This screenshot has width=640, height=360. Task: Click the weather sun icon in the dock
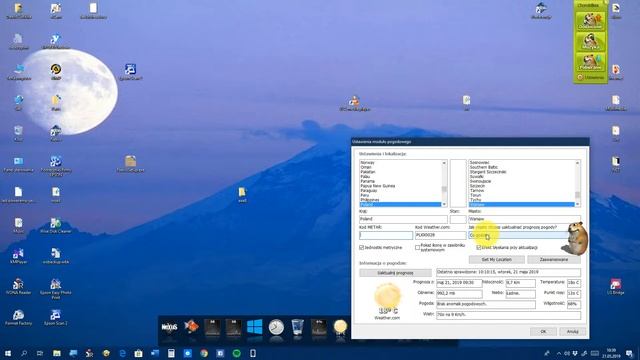click(340, 327)
